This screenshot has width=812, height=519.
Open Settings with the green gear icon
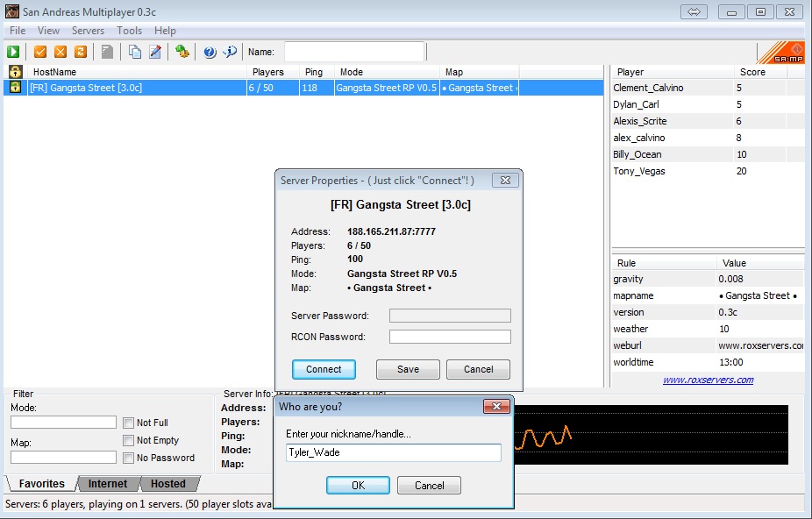click(x=182, y=52)
